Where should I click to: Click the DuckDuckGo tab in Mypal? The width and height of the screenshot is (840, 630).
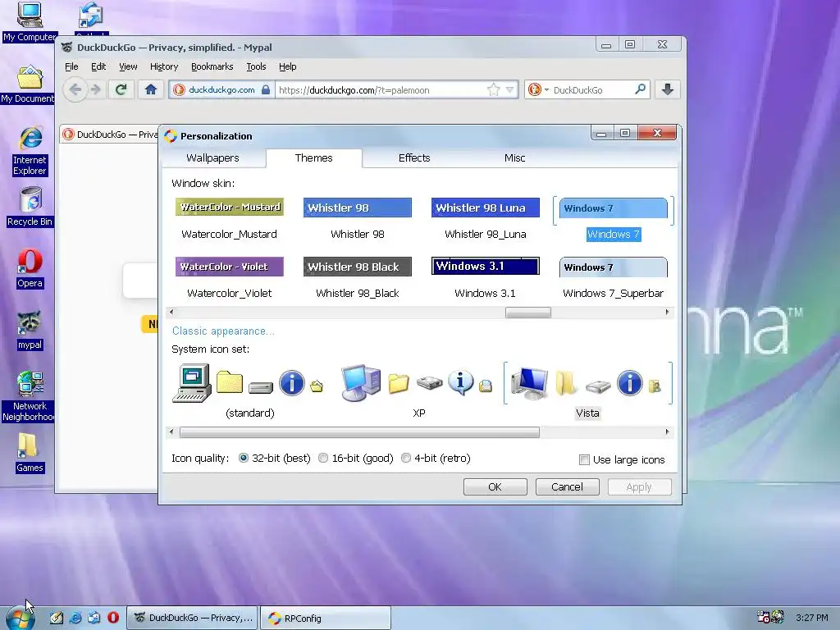click(109, 134)
